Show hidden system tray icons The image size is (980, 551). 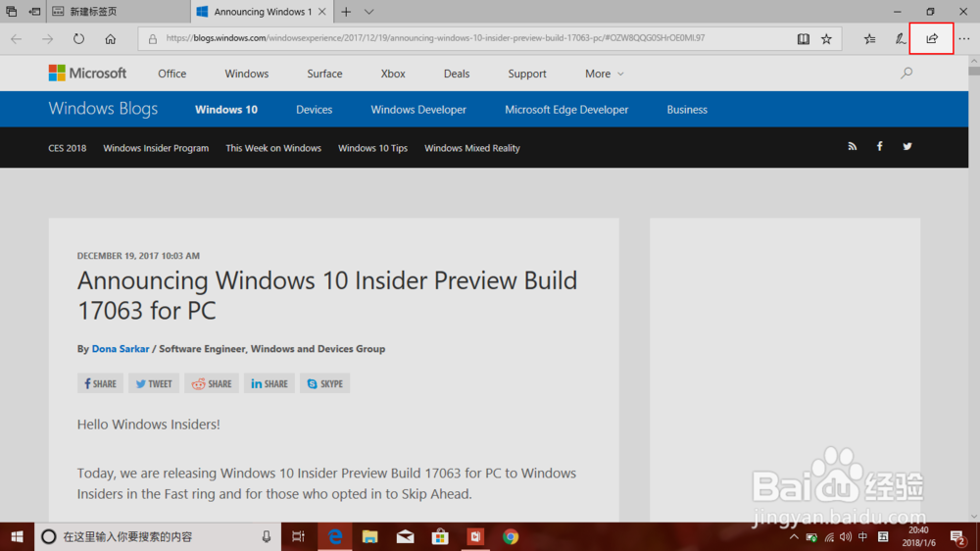[x=794, y=536]
